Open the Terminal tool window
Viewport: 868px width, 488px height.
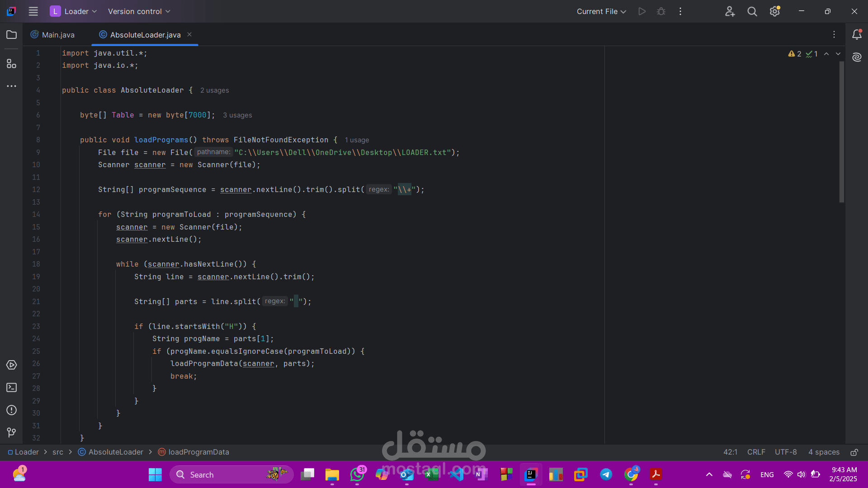(x=11, y=388)
